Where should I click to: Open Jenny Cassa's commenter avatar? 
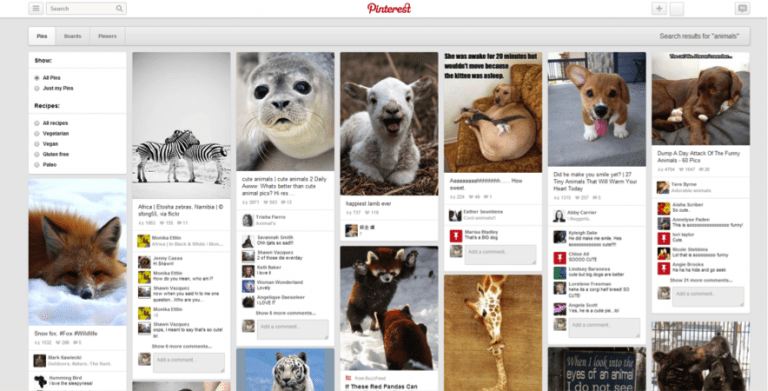coord(144,262)
